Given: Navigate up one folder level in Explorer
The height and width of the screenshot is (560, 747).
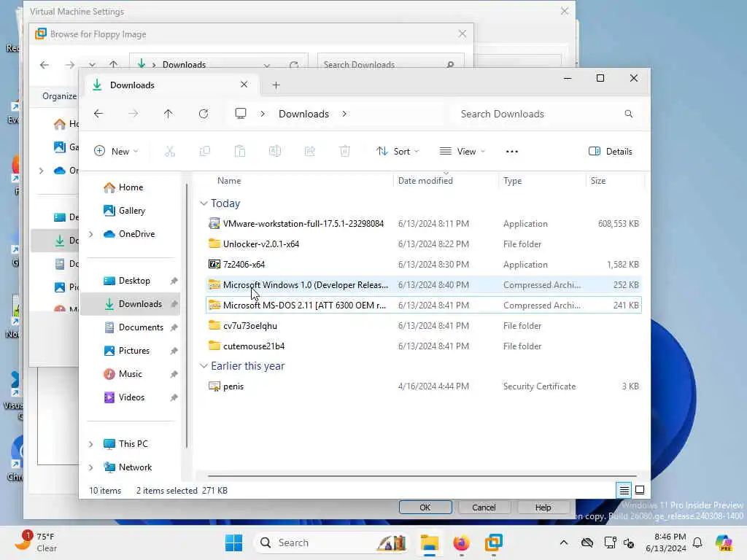Looking at the screenshot, I should click(169, 114).
